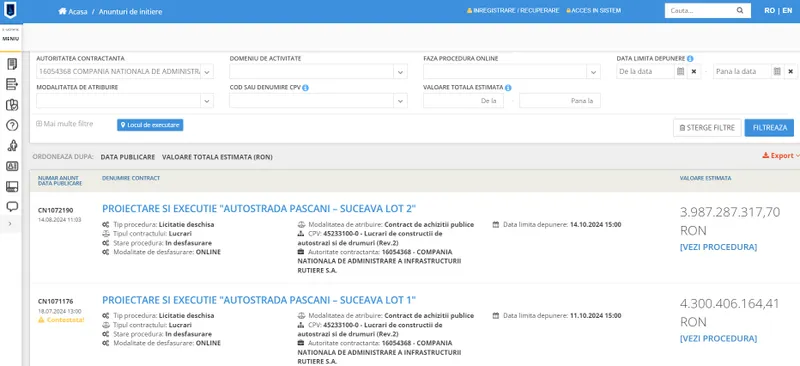
Task: Open Autoritatea contractanta dropdown
Action: 207,72
